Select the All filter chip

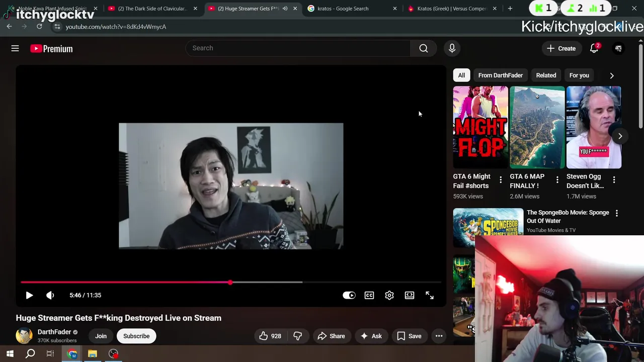(x=461, y=75)
